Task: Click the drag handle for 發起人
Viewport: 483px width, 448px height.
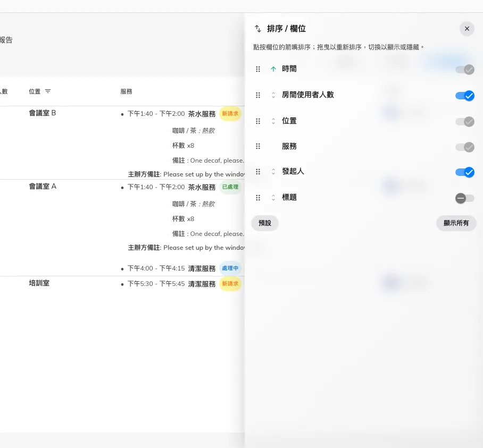Action: coord(258,172)
